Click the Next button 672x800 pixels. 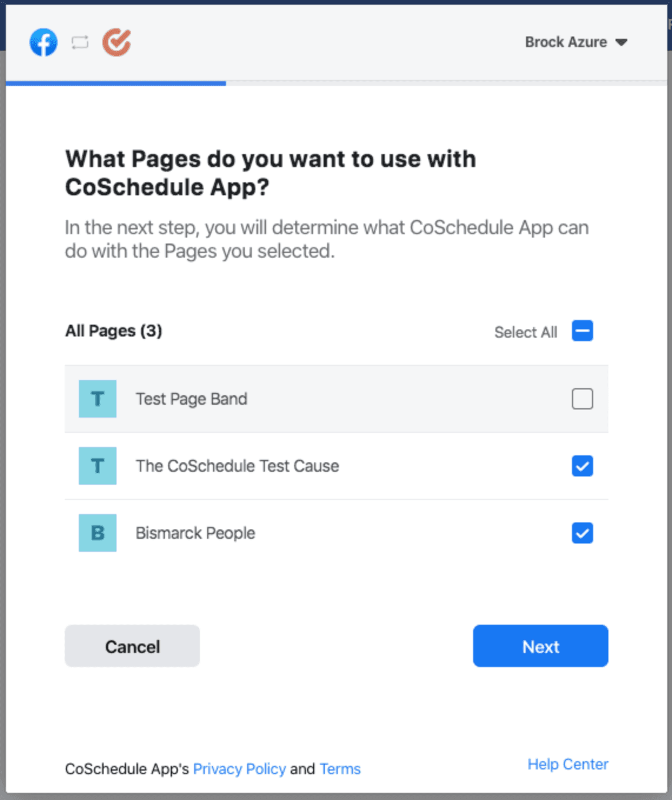pyautogui.click(x=541, y=646)
